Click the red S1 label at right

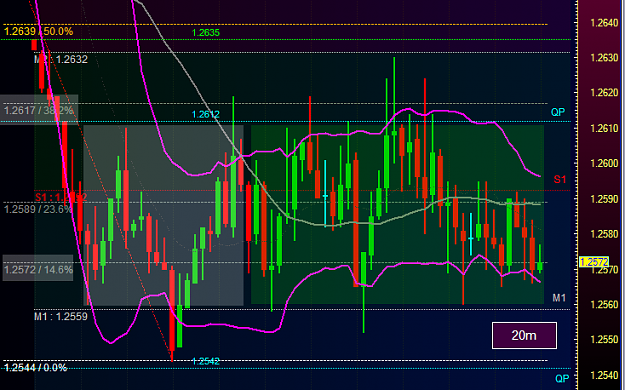pyautogui.click(x=560, y=179)
